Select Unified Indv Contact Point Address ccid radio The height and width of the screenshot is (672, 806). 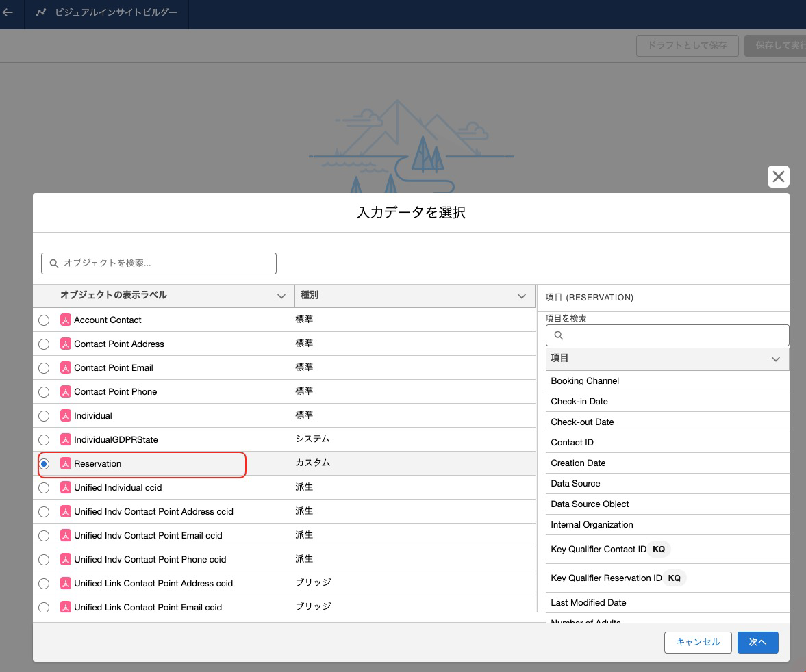pyautogui.click(x=45, y=513)
